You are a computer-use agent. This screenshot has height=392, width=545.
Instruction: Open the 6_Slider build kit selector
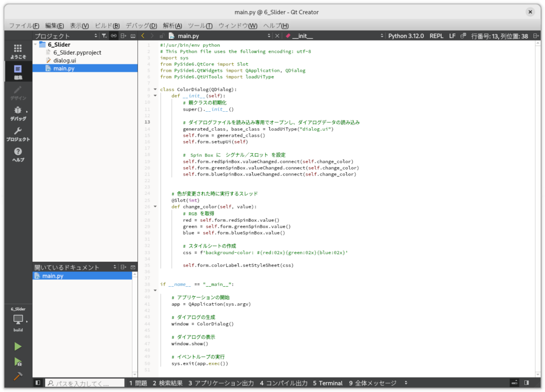point(18,320)
